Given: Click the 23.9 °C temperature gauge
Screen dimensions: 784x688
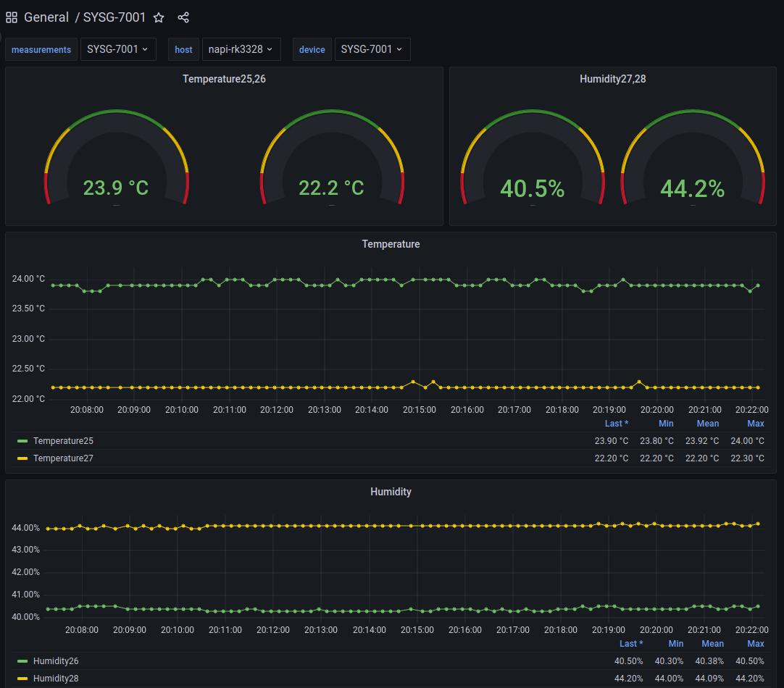Looking at the screenshot, I should (116, 167).
